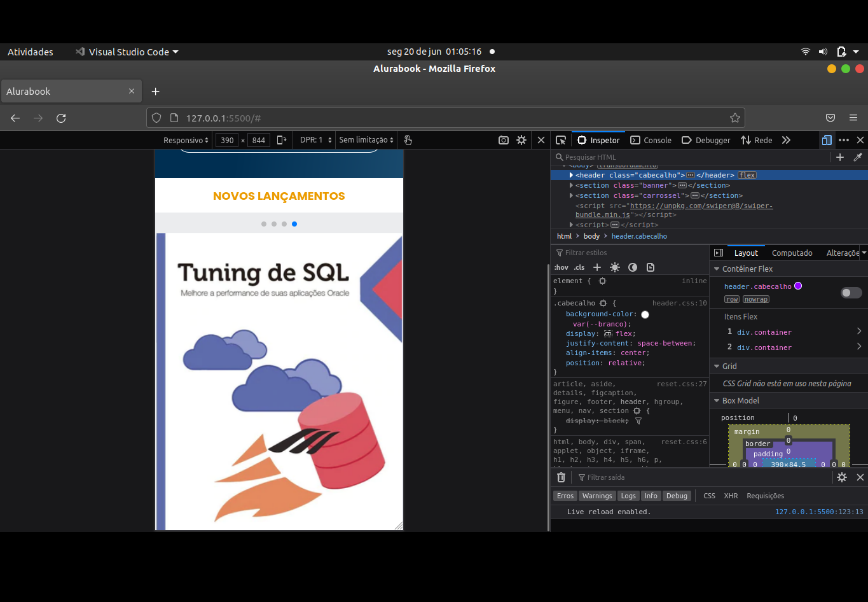Click the viewport height field 844
This screenshot has height=602, width=868.
coord(259,140)
